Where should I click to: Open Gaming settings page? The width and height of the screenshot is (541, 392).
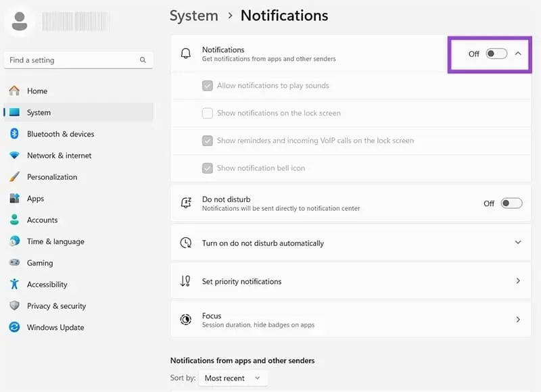(x=78, y=263)
